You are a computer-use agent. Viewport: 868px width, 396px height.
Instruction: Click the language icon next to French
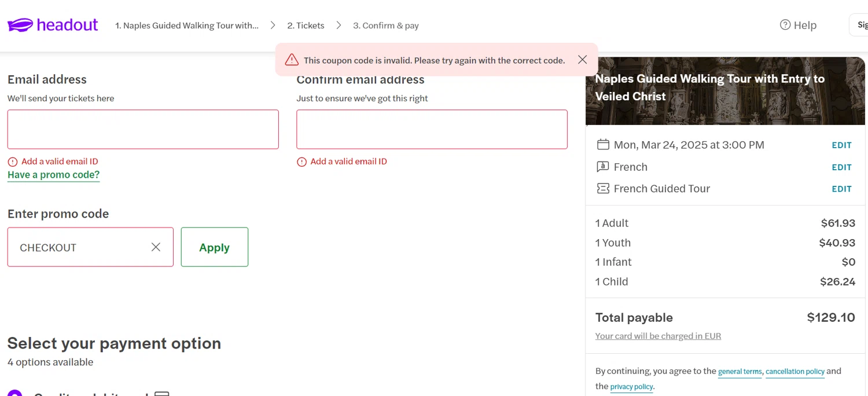point(603,167)
